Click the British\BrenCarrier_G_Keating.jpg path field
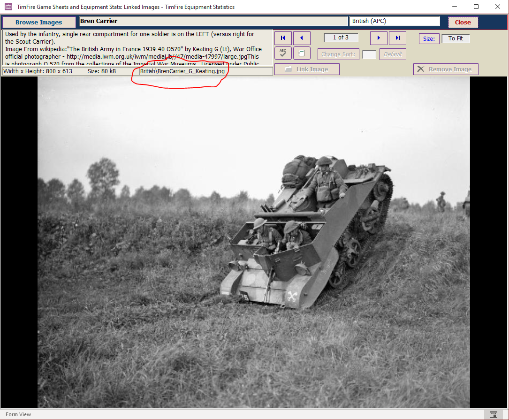509x420 pixels. pyautogui.click(x=206, y=71)
